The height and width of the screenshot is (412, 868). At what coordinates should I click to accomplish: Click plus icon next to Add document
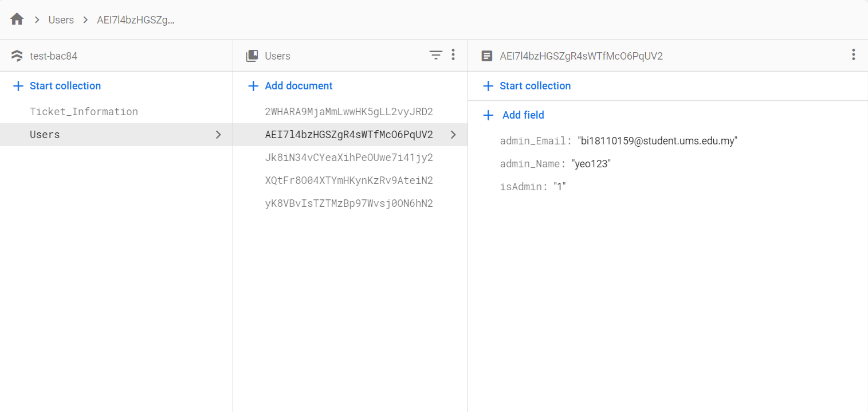[253, 86]
